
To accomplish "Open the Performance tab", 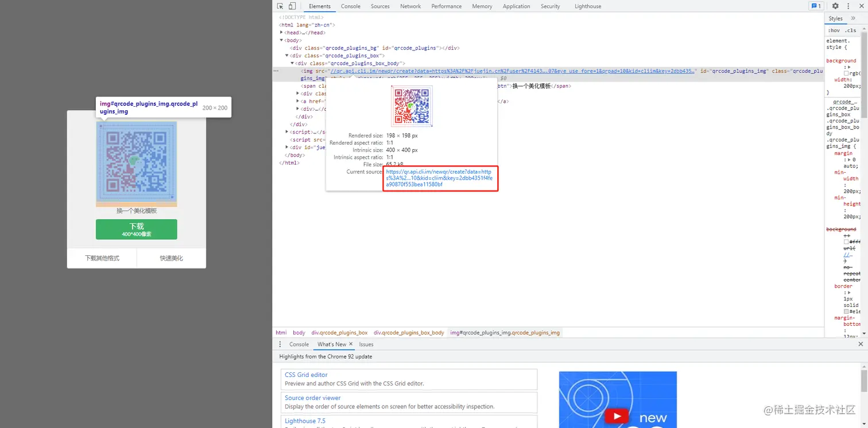I will pos(447,6).
